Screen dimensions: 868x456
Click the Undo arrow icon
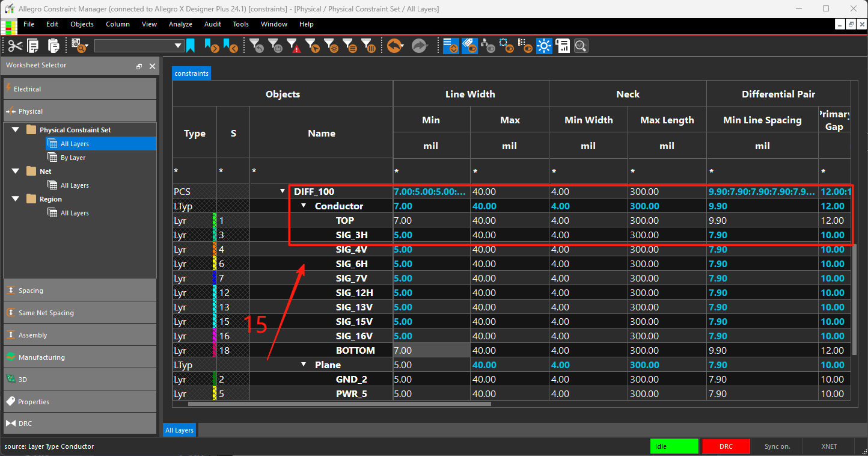pyautogui.click(x=395, y=46)
